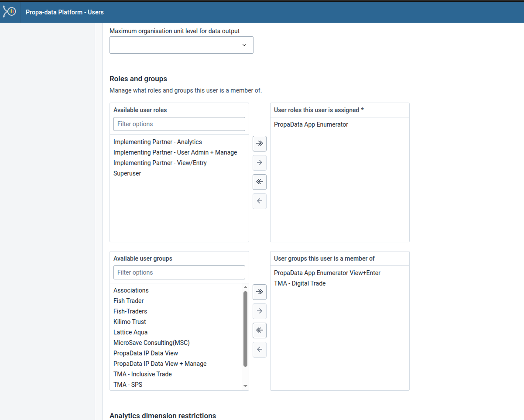Click the add-selected user role right arrow
This screenshot has width=524, height=420.
click(x=260, y=163)
